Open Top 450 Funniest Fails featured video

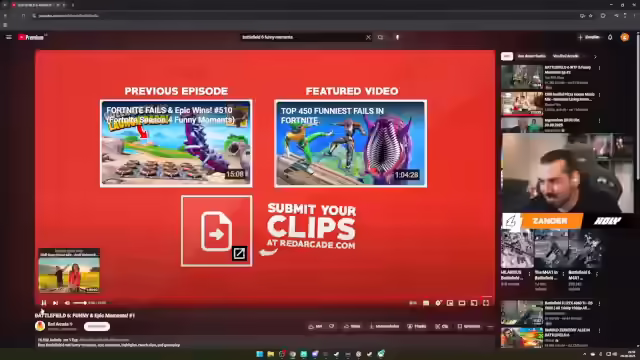click(x=351, y=143)
